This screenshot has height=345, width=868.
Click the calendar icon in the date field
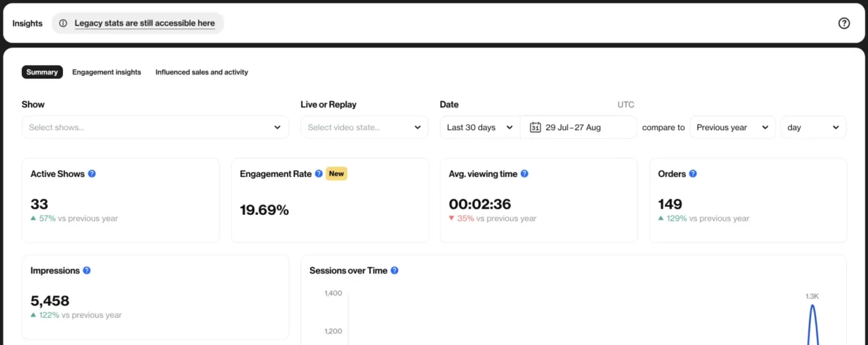[535, 127]
